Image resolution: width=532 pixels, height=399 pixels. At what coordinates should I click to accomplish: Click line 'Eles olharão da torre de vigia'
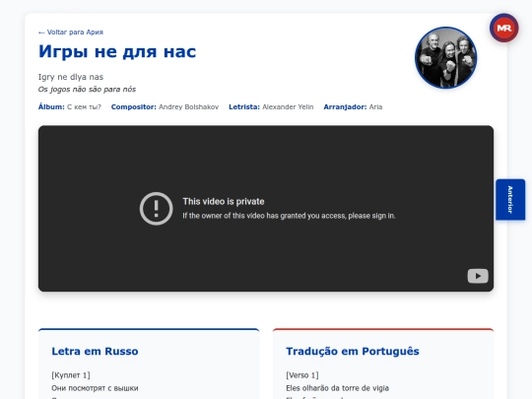click(337, 388)
